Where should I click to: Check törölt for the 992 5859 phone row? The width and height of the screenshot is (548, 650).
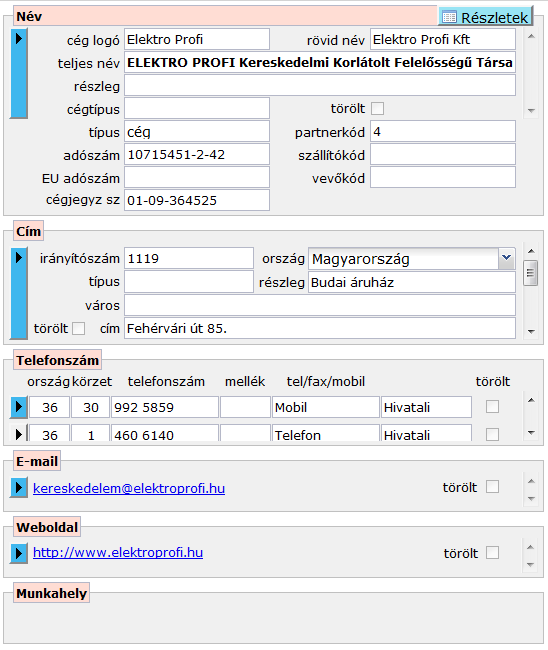(x=492, y=407)
